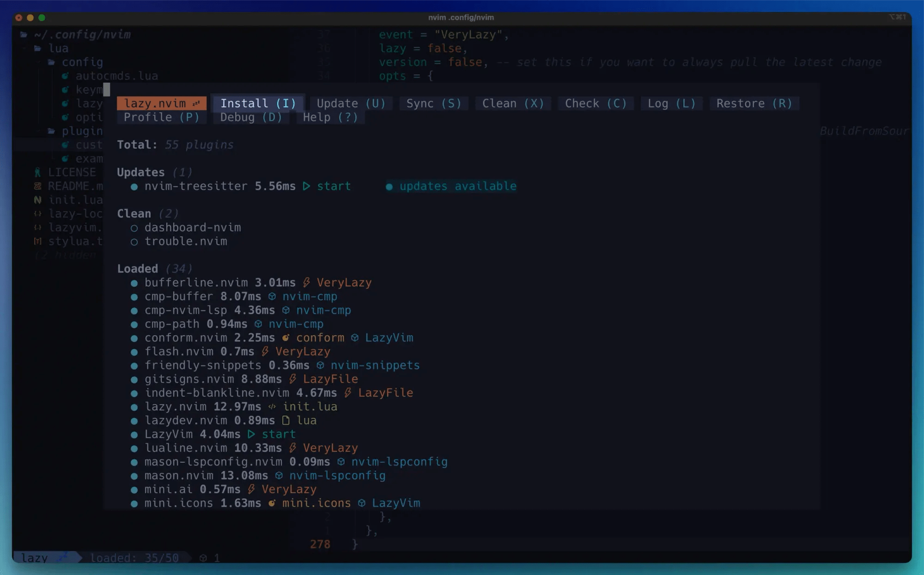The height and width of the screenshot is (575, 924).
Task: Expand the plugins folder
Action: [x=52, y=131]
